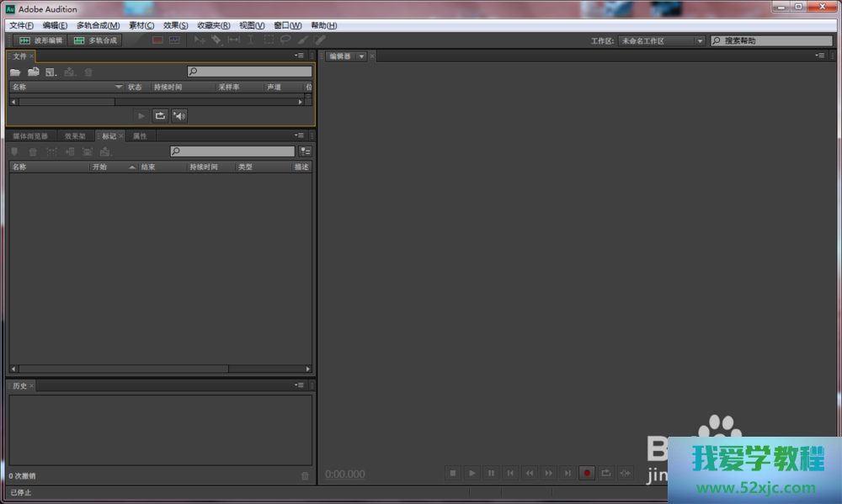The height and width of the screenshot is (504, 842).
Task: Toggle Loop Playback in editor transport bar
Action: coord(605,474)
